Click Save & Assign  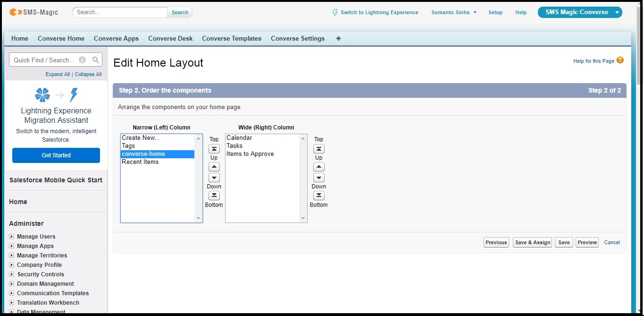[x=533, y=242]
